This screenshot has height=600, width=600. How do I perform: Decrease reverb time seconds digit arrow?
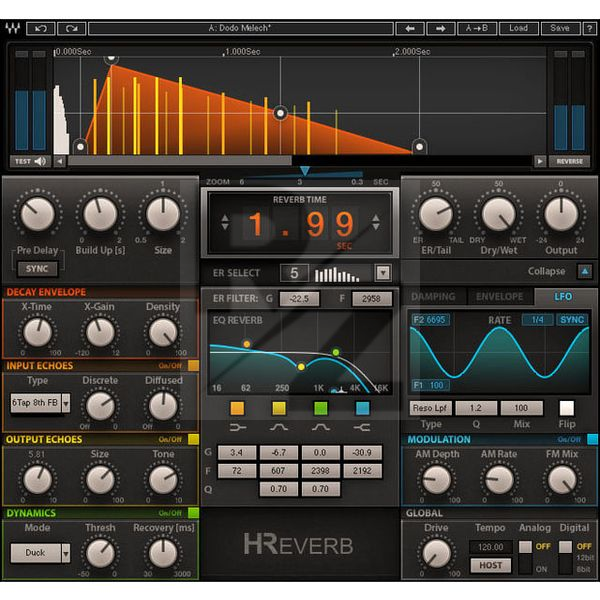(x=225, y=227)
